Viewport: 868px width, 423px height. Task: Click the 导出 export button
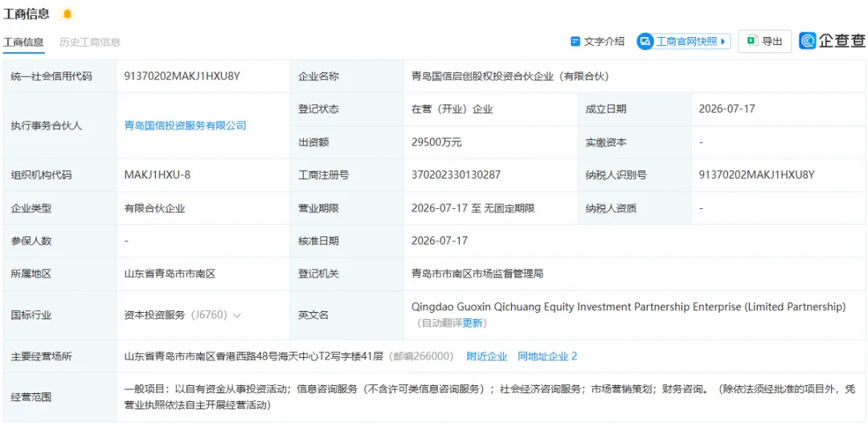tap(764, 42)
